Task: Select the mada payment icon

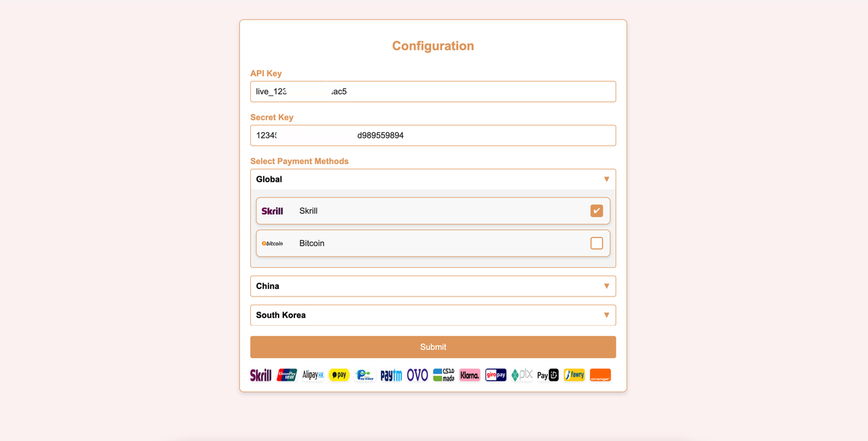Action: tap(443, 375)
